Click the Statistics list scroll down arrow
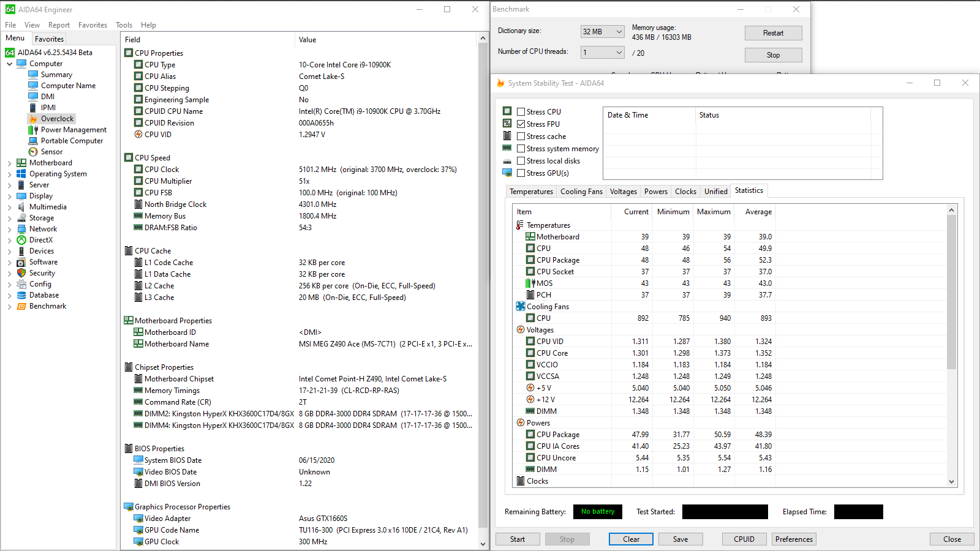 click(x=951, y=482)
